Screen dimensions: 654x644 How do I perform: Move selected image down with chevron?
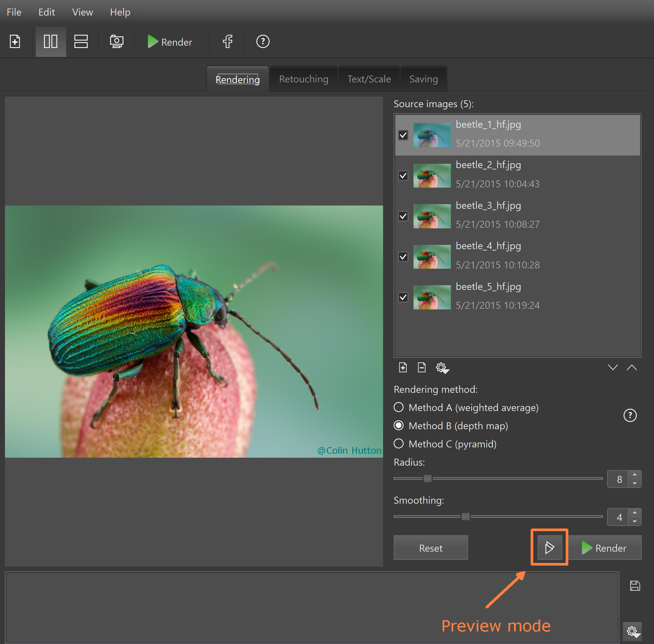613,367
